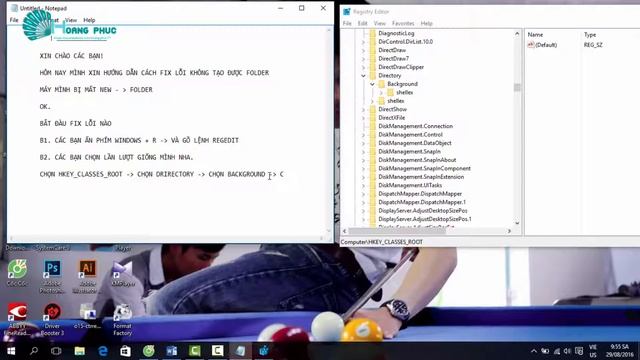The width and height of the screenshot is (640, 360).
Task: Show hidden system tray icons
Action: 534,351
